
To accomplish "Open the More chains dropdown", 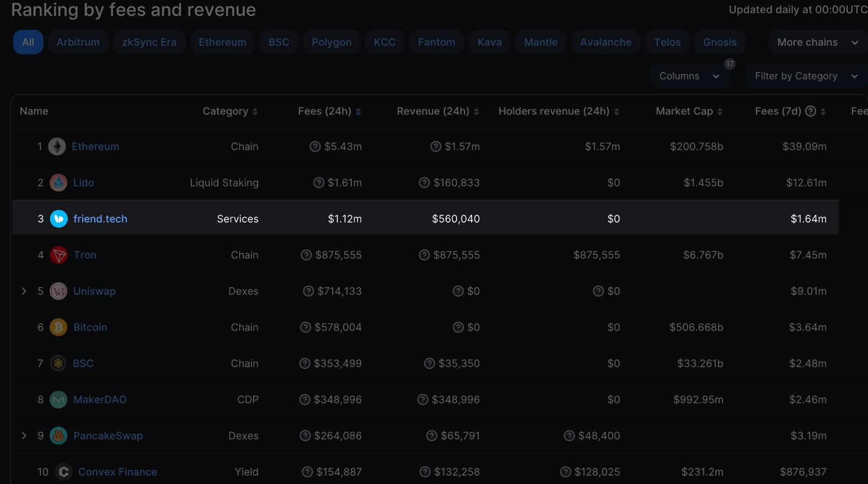I will tap(817, 42).
